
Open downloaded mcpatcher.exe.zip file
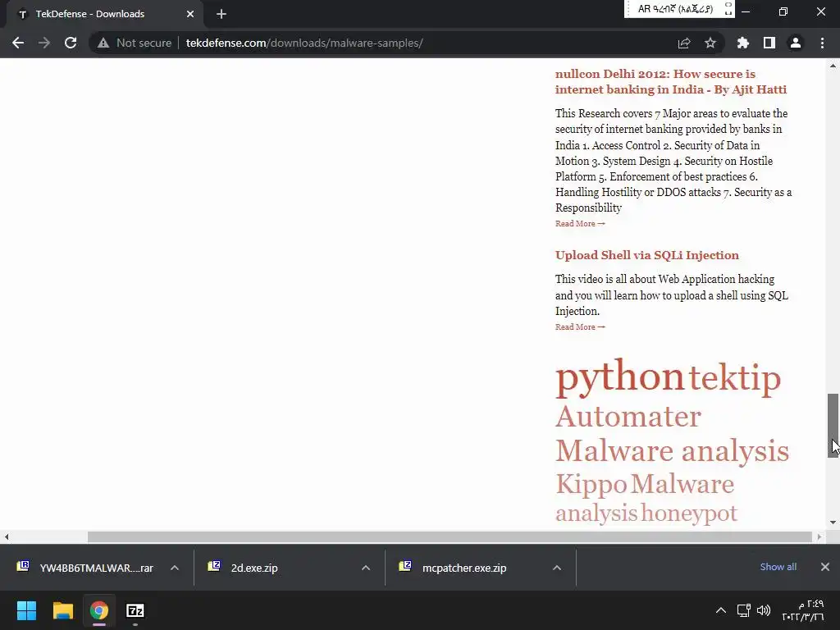tap(464, 568)
